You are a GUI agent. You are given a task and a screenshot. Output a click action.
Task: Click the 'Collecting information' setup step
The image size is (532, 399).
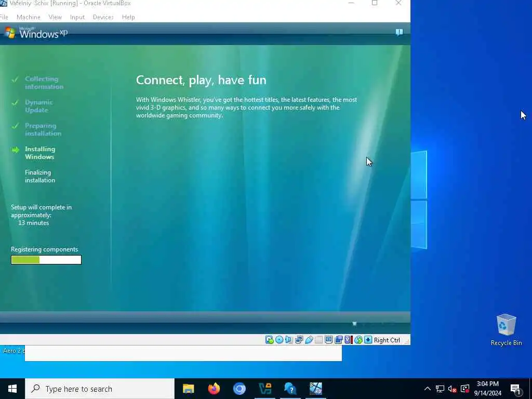44,83
